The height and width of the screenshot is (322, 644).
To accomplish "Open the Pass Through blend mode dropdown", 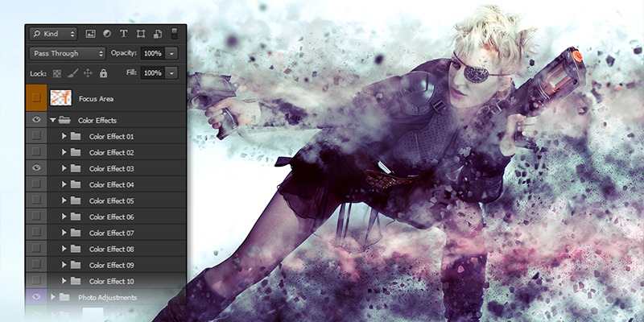I will (67, 53).
